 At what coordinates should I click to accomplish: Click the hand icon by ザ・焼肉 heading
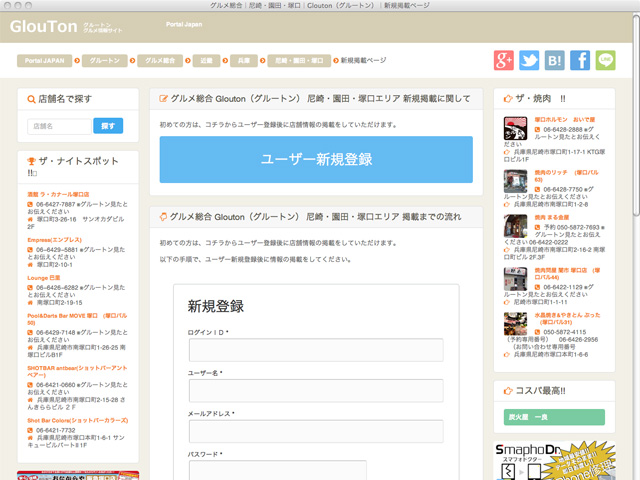tap(508, 99)
